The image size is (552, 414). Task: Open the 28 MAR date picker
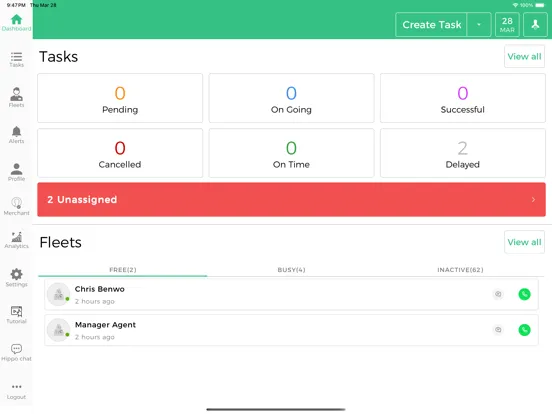[x=507, y=25]
